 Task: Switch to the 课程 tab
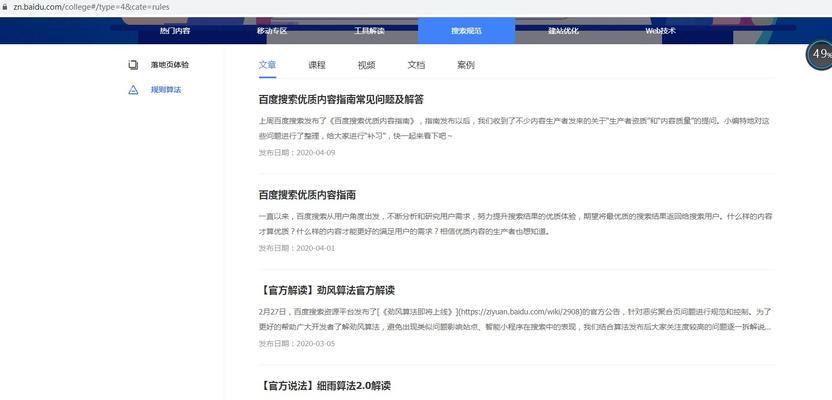coord(317,65)
